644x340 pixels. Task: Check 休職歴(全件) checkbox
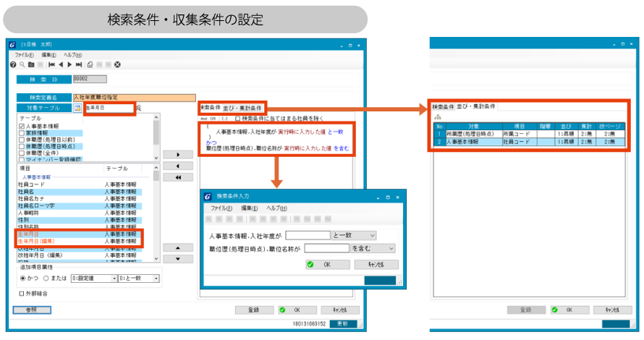click(22, 153)
